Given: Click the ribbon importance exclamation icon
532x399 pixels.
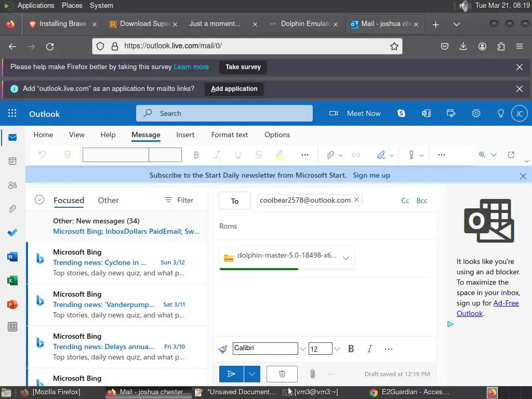Looking at the screenshot, I should click(411, 155).
